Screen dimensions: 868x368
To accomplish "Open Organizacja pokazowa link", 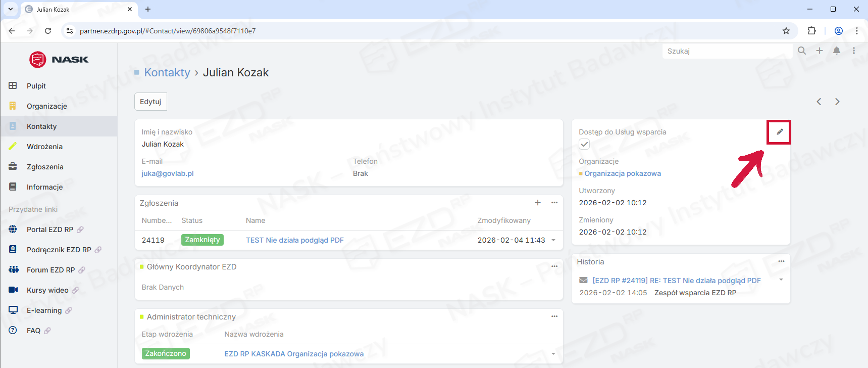I will (623, 173).
